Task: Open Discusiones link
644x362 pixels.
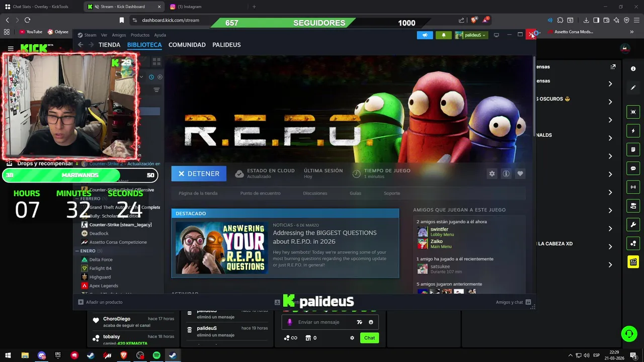Action: pos(315,193)
